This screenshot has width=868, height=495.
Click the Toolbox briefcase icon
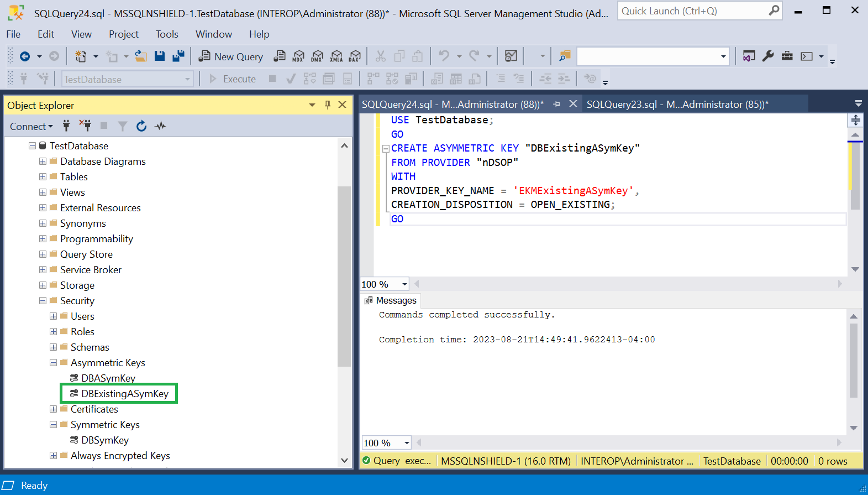(787, 56)
